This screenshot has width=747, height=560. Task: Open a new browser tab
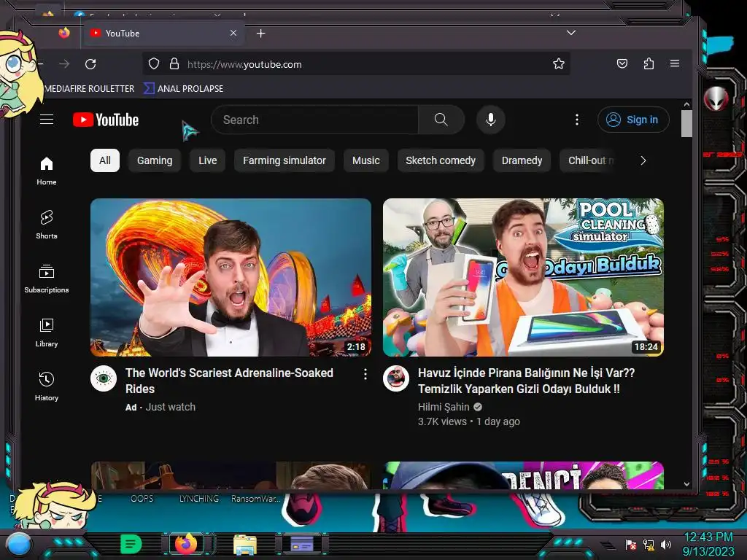click(260, 34)
